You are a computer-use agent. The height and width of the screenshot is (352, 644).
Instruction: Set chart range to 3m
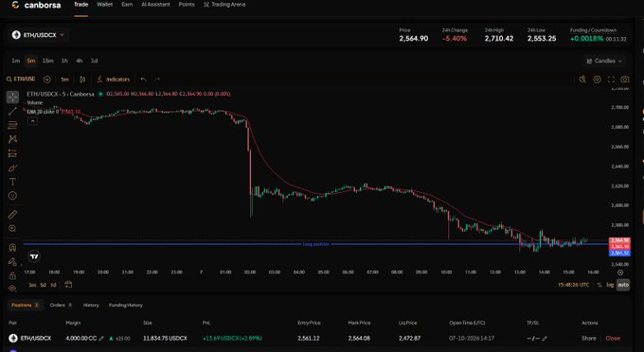pyautogui.click(x=32, y=285)
